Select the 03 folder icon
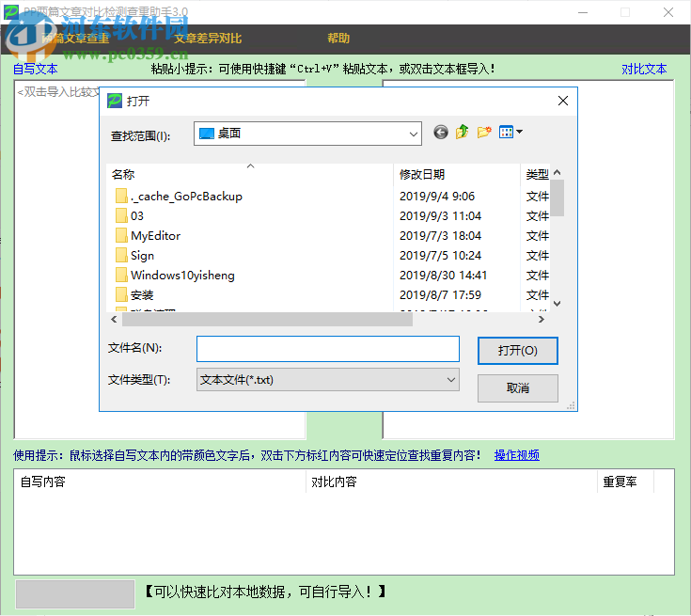This screenshot has height=616, width=691. [x=121, y=215]
